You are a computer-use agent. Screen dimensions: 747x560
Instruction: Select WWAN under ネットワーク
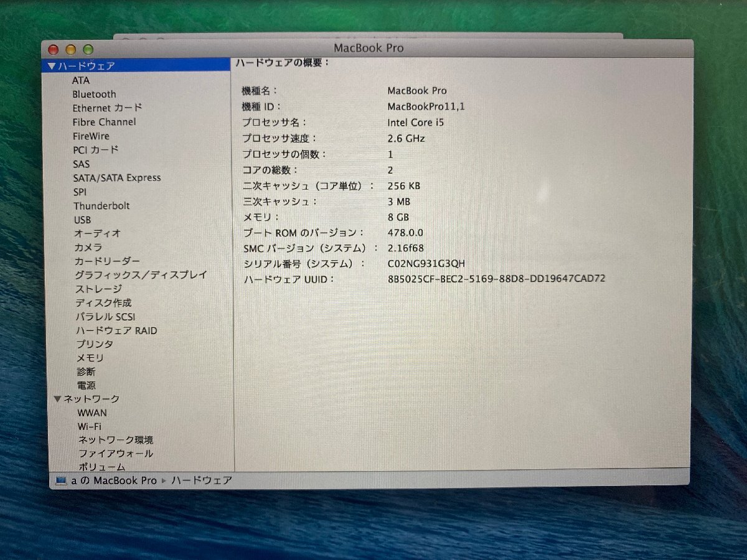[92, 413]
